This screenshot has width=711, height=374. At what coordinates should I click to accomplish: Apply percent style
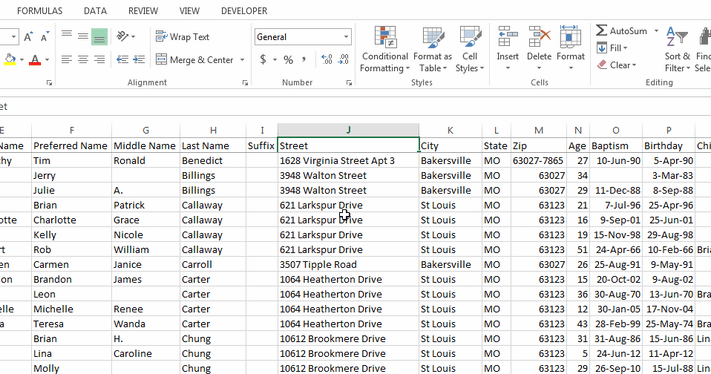tap(288, 60)
